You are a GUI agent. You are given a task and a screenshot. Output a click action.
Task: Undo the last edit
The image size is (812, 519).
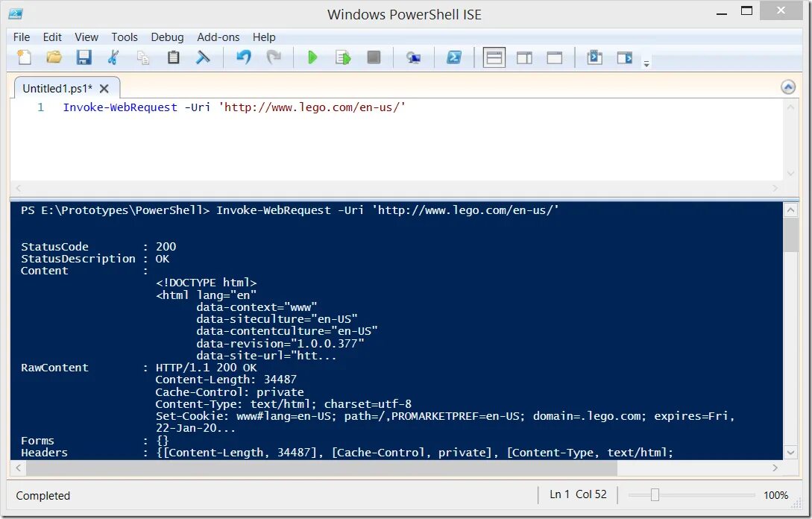coord(243,57)
